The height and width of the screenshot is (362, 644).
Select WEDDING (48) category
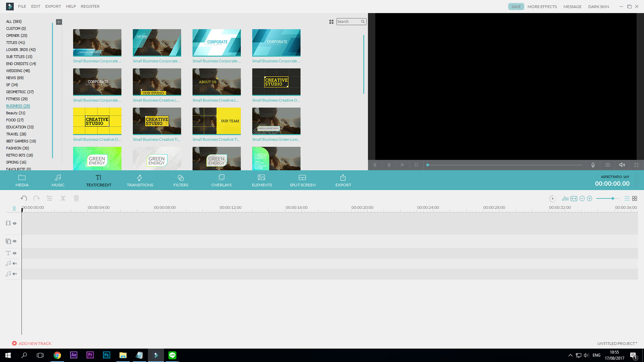(x=18, y=71)
